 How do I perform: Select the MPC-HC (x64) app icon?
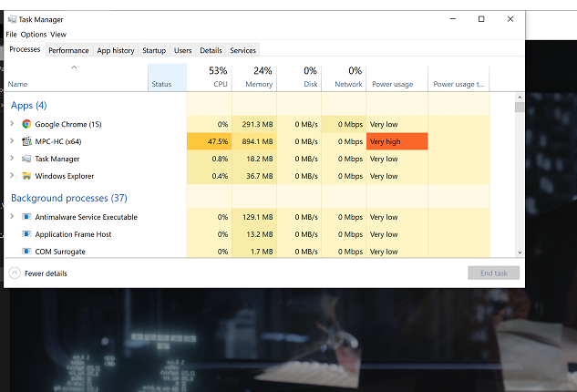pos(26,141)
